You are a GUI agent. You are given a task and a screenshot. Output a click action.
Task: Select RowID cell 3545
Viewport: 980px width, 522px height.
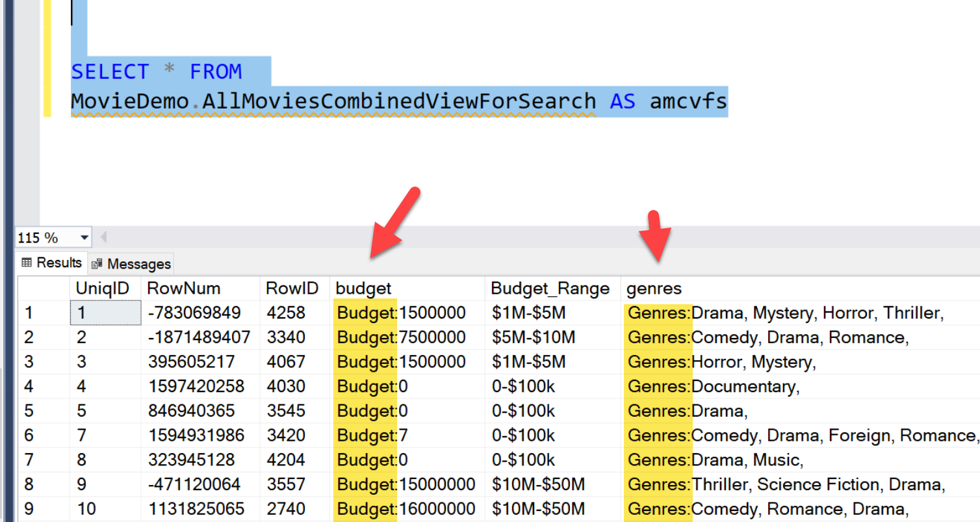tap(294, 411)
